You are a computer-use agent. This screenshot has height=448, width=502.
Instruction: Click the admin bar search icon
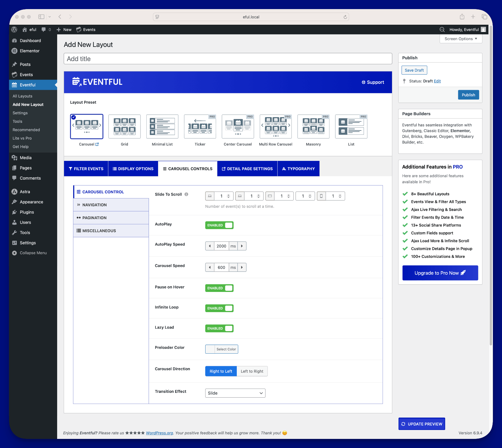click(442, 30)
